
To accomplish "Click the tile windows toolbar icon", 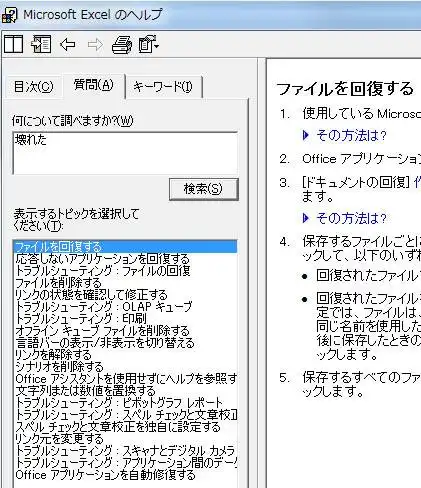I will pyautogui.click(x=13, y=44).
